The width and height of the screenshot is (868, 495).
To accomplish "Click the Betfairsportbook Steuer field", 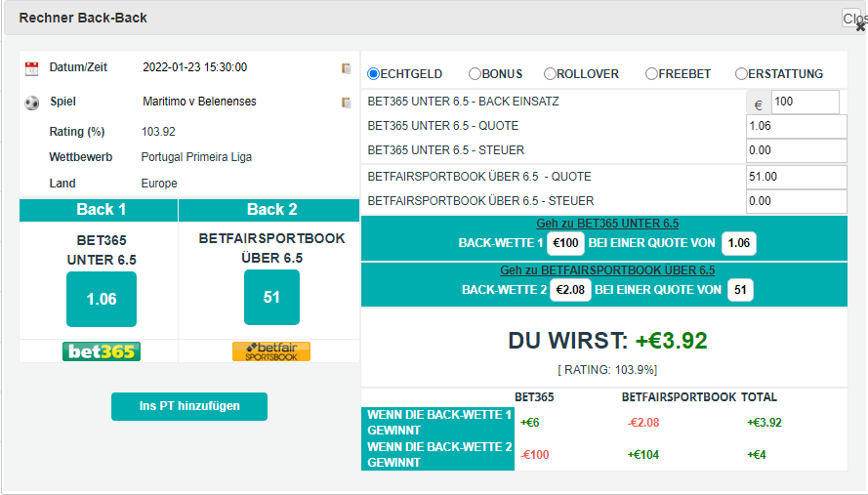I will click(x=797, y=201).
